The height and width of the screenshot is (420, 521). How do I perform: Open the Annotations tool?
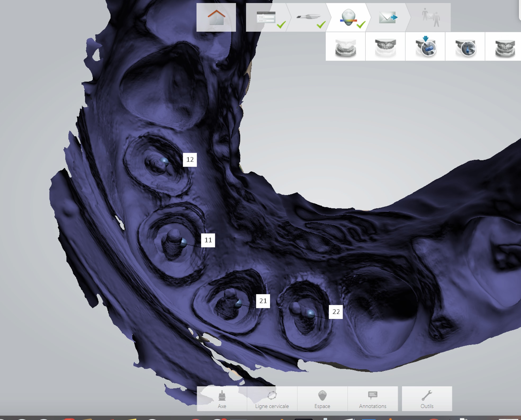[x=372, y=399]
